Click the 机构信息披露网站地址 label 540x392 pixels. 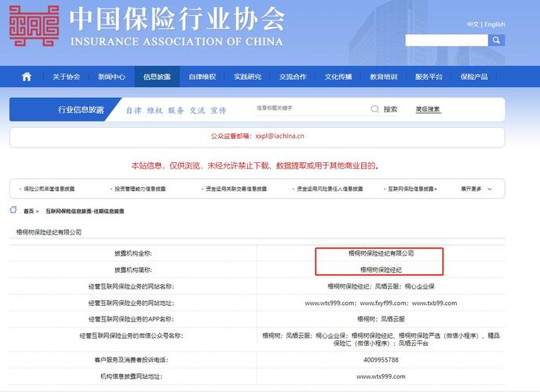point(131,376)
